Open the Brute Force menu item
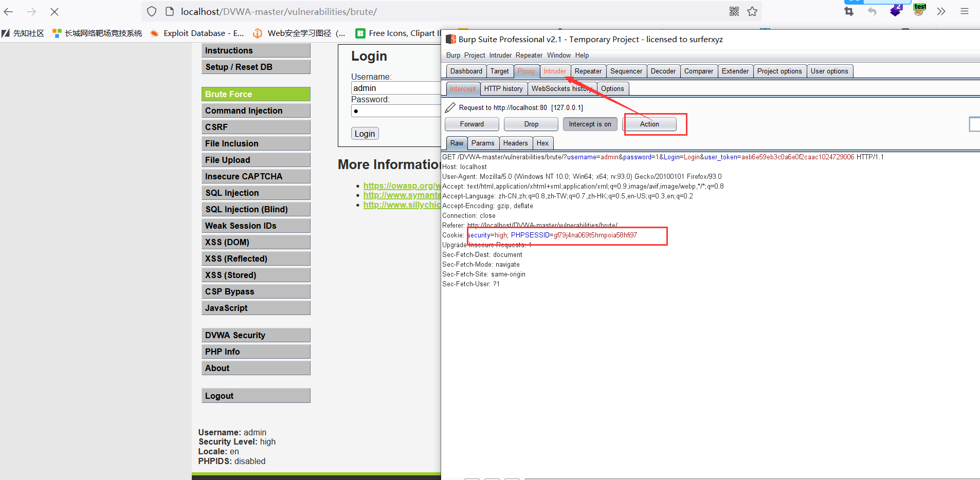 pos(256,94)
